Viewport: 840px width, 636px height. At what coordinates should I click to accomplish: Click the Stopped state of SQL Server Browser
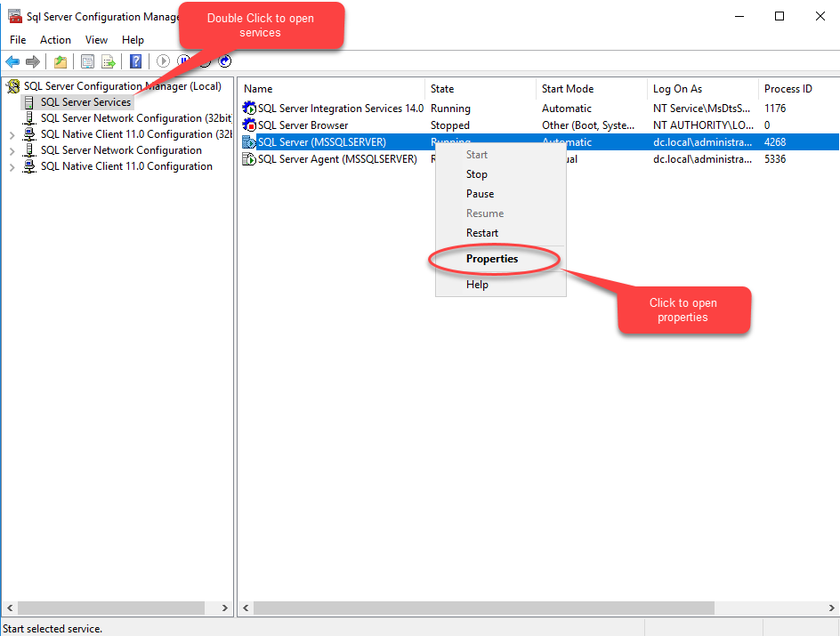tap(450, 125)
